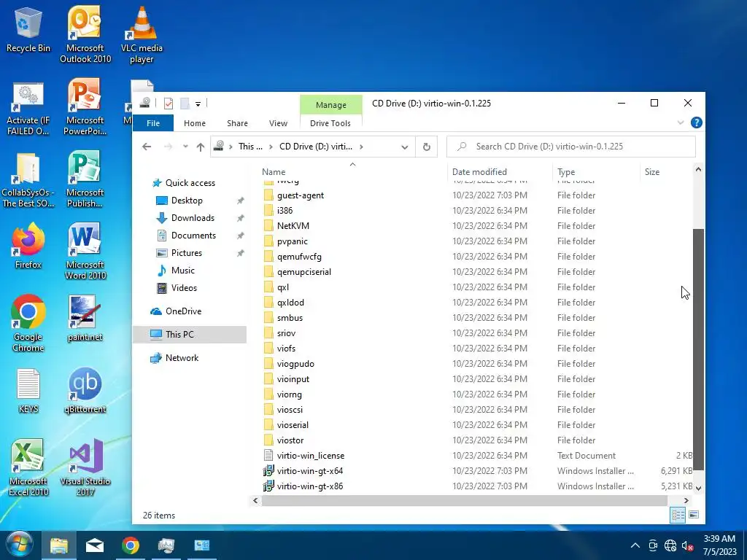Open the CollabSysOs folder shortcut
The width and height of the screenshot is (747, 560).
pyautogui.click(x=28, y=180)
